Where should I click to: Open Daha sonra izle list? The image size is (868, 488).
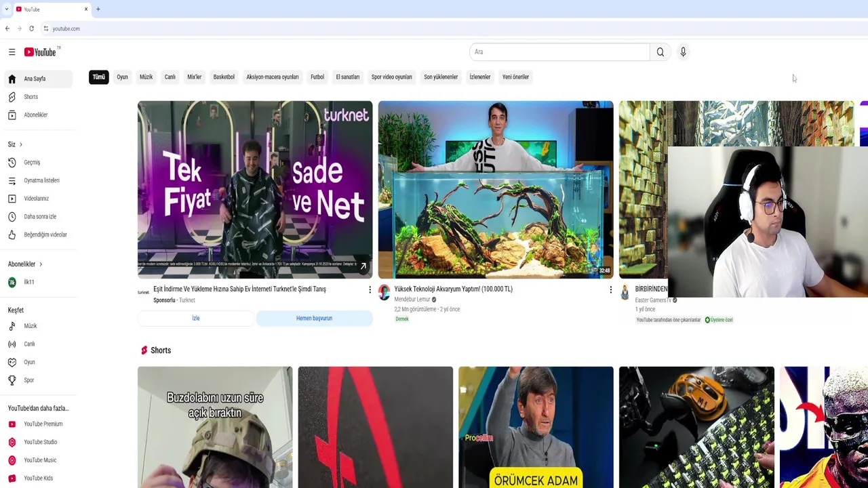(37, 217)
